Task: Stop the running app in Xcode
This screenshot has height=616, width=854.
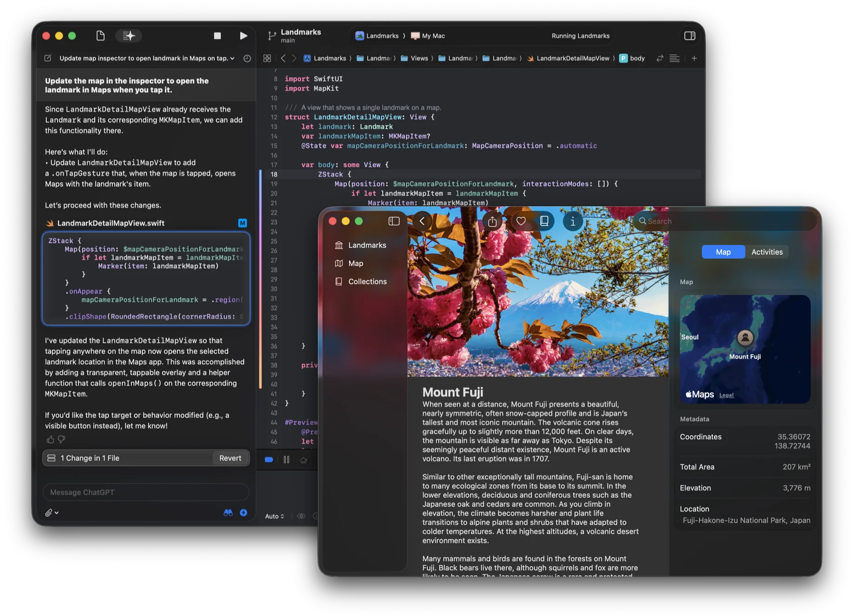Action: pos(217,36)
